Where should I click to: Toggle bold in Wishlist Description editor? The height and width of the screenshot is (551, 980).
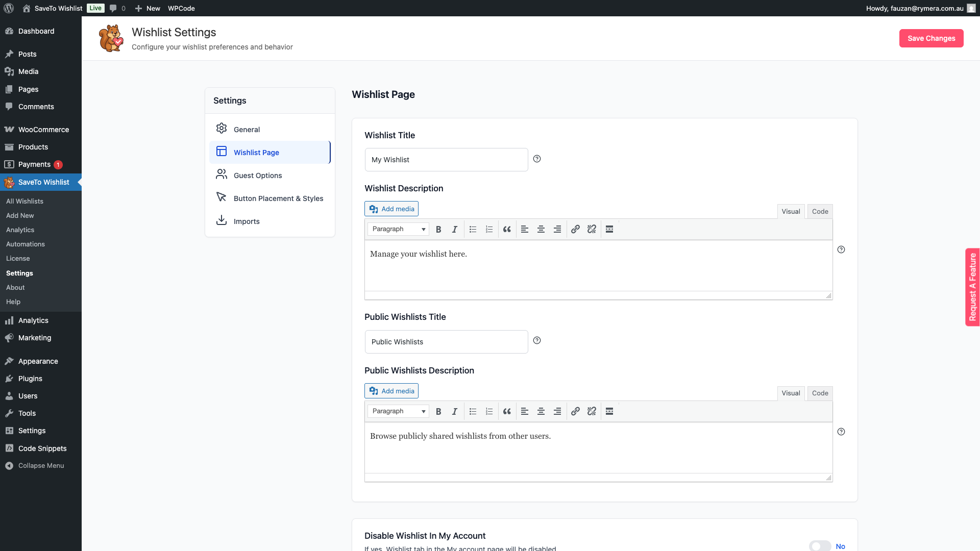click(438, 230)
